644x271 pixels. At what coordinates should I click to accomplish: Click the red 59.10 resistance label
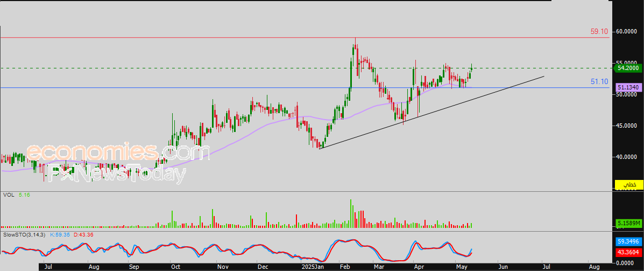point(599,31)
